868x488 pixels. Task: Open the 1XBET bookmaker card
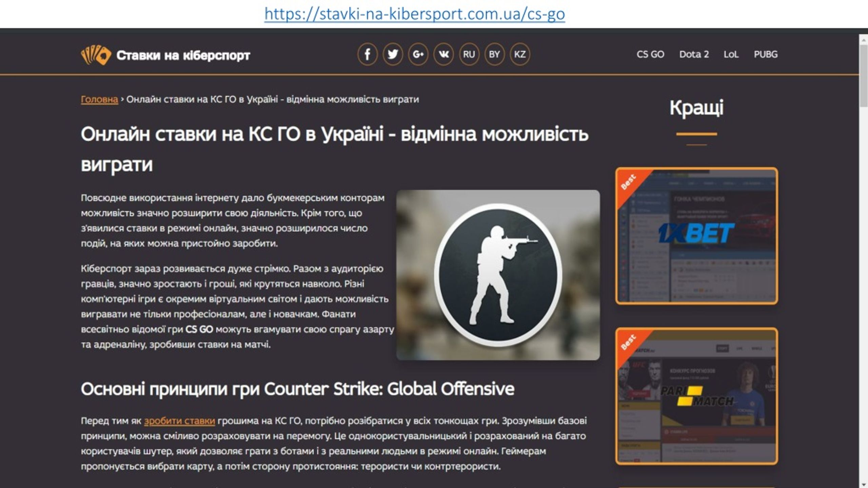[x=697, y=236]
